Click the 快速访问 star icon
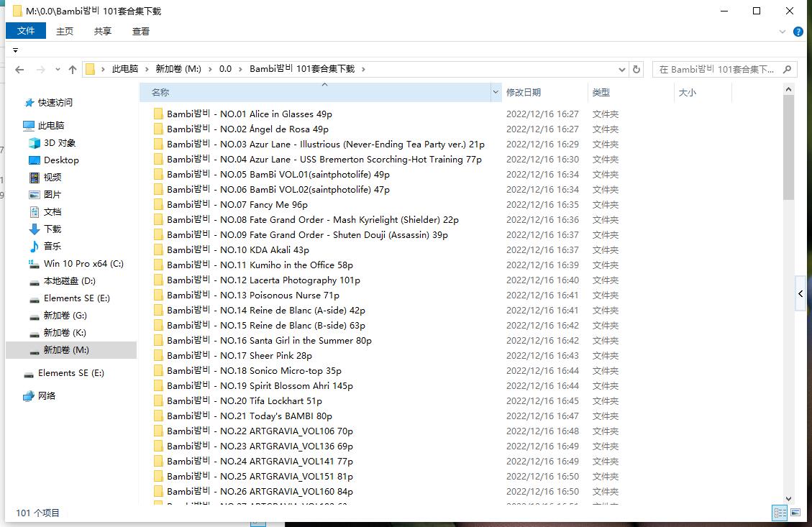812x527 pixels. (x=29, y=103)
